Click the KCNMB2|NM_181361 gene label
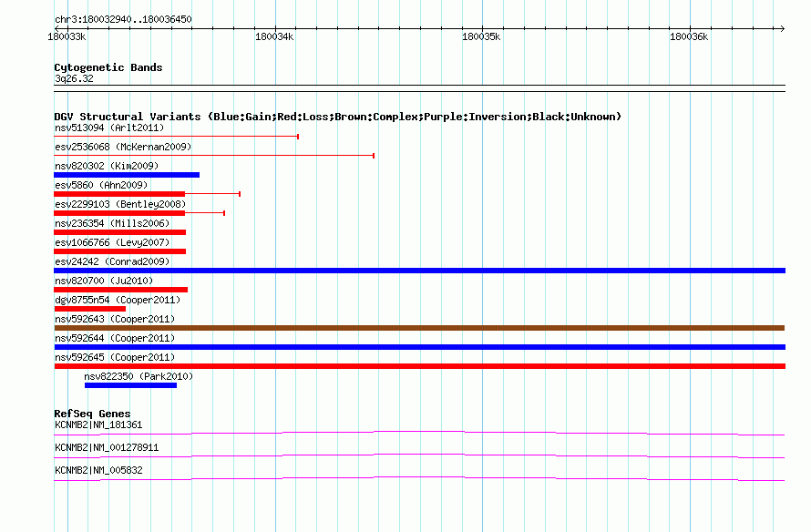This screenshot has height=532, width=811. (x=98, y=425)
